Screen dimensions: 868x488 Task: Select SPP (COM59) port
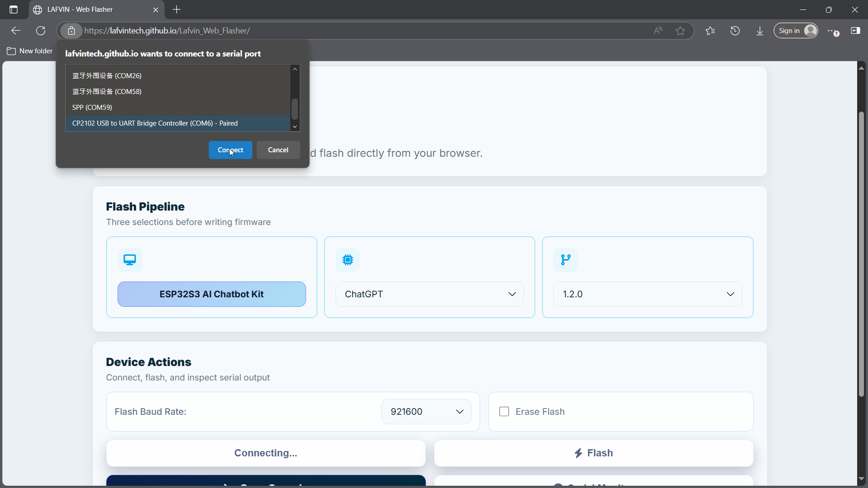(x=178, y=107)
